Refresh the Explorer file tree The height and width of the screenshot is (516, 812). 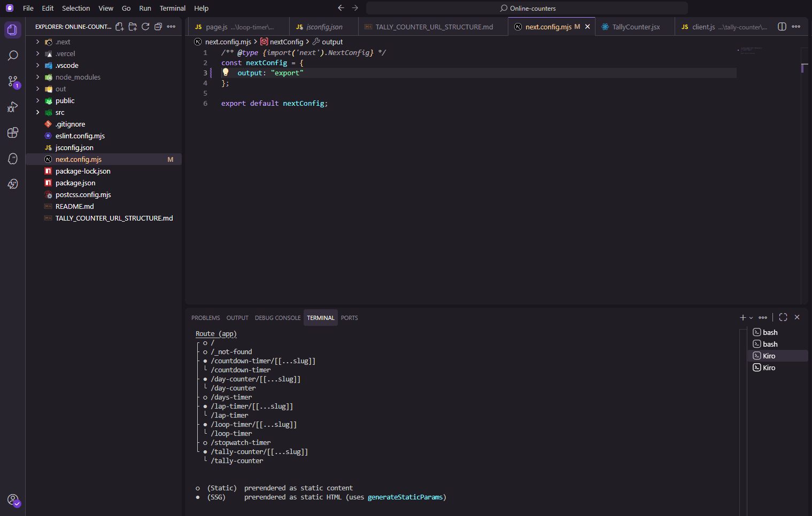click(145, 27)
